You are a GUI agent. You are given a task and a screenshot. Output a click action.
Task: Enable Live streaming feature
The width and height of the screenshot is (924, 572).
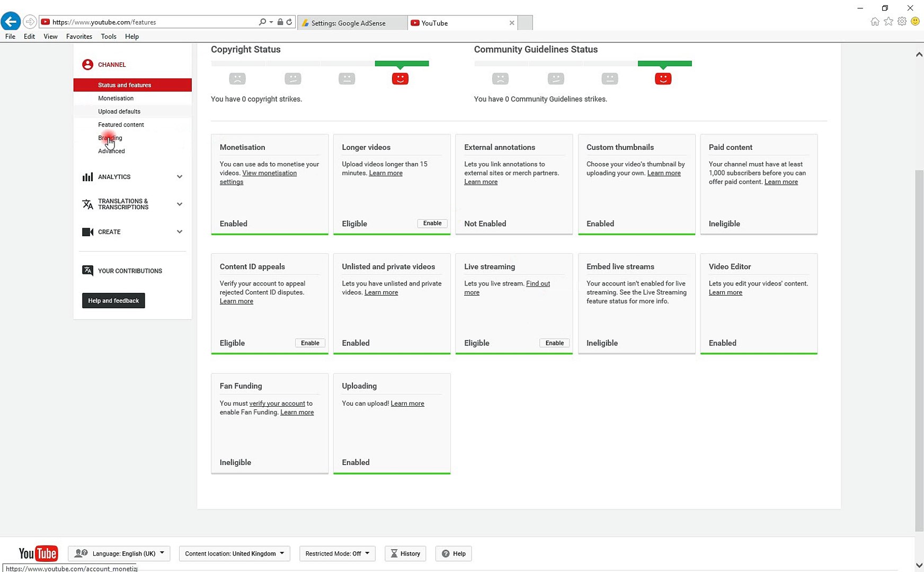554,343
